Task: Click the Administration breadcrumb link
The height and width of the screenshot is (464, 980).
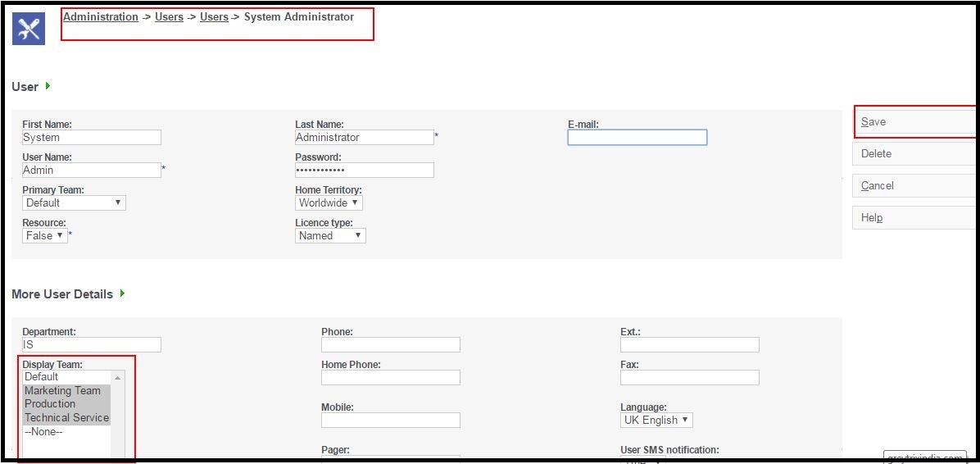Action: [x=100, y=16]
